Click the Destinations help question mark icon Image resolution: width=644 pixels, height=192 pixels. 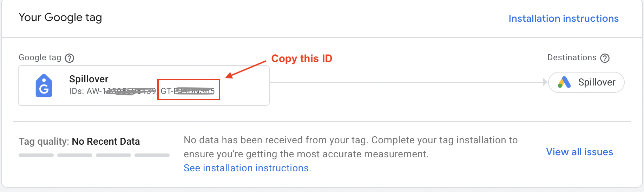tap(605, 58)
